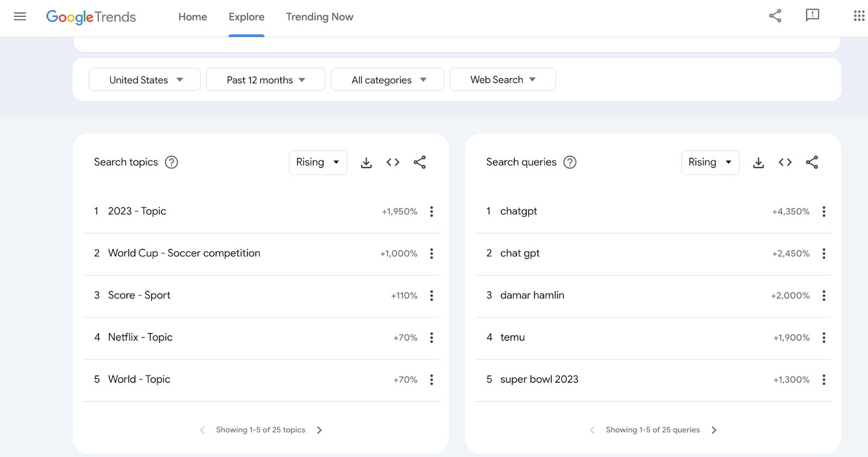This screenshot has height=457, width=868.
Task: Open the hamburger main menu
Action: pyautogui.click(x=20, y=16)
